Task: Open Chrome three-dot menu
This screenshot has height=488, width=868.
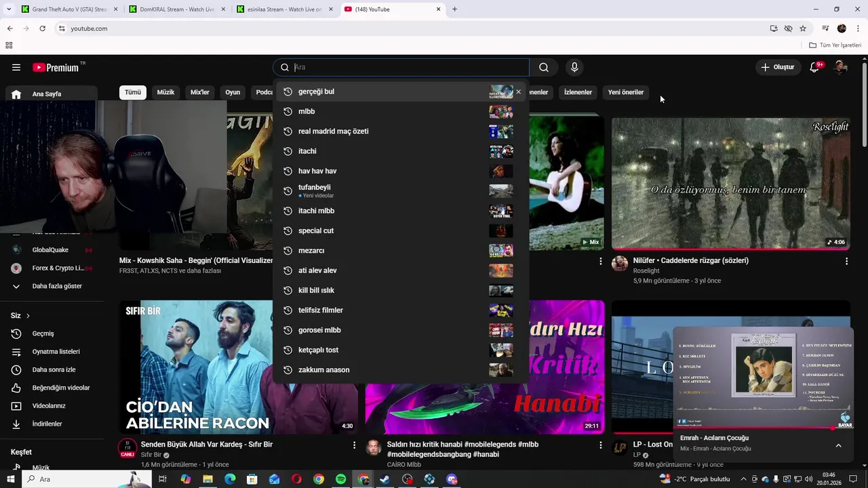Action: pyautogui.click(x=858, y=28)
